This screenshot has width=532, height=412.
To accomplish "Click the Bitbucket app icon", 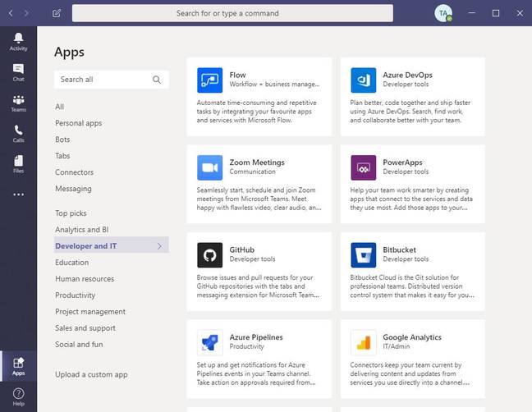I will 364,255.
